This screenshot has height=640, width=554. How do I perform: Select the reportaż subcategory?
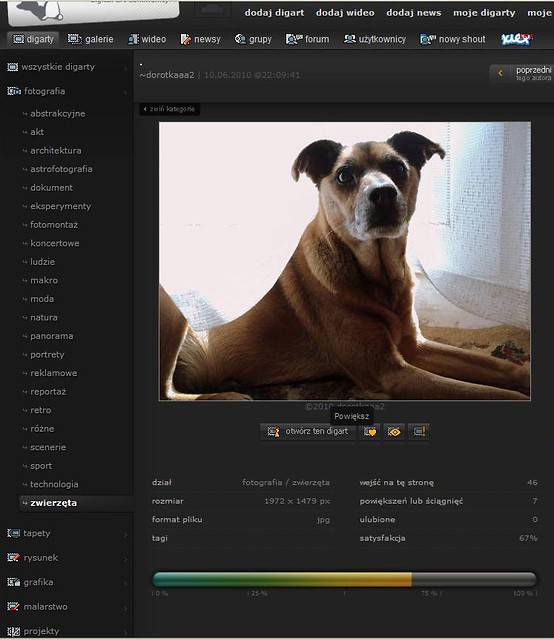[x=48, y=392]
